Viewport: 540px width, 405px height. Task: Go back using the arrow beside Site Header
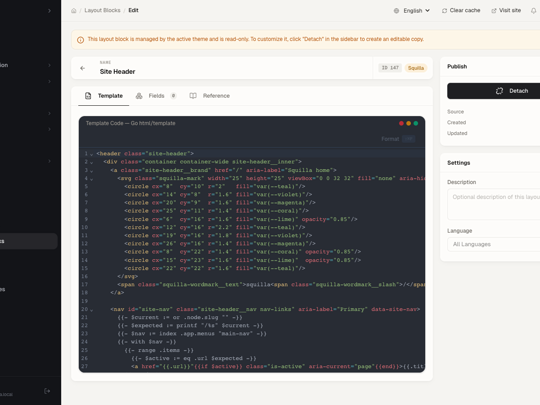83,68
